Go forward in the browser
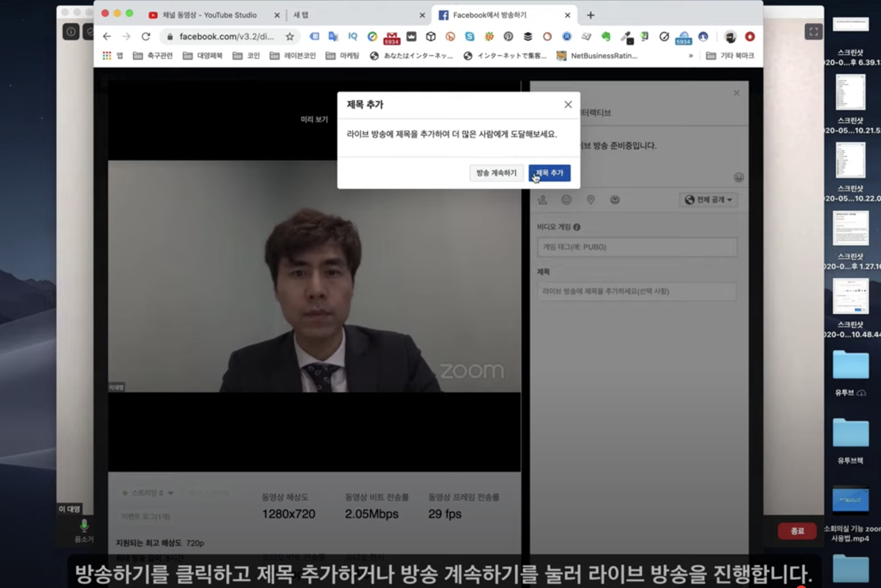The image size is (881, 588). pyautogui.click(x=126, y=37)
